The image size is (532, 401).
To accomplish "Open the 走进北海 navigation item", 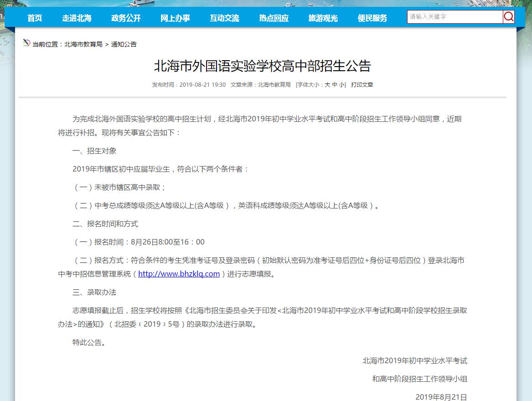I will 77,18.
